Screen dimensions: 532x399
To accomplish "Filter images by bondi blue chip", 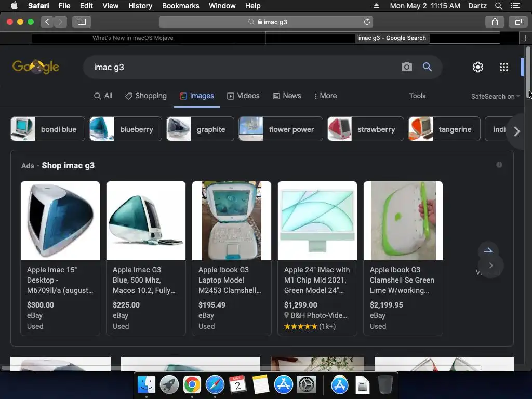I will click(47, 129).
